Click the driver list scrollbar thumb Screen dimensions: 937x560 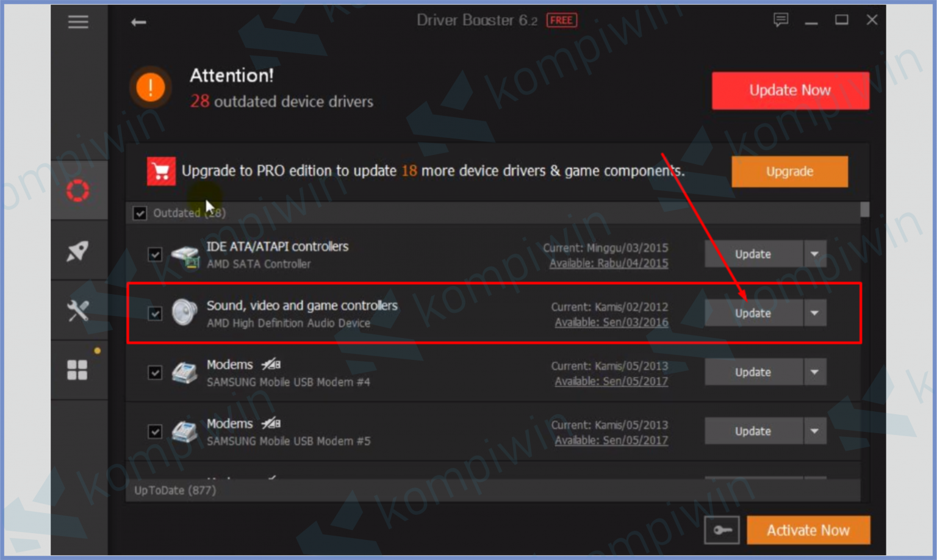(x=864, y=210)
